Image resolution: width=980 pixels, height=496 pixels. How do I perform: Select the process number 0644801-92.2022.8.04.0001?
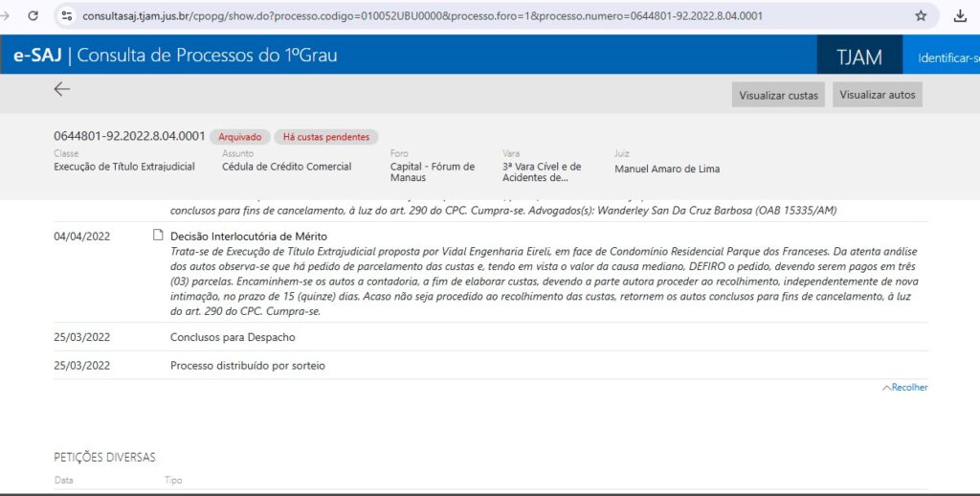coord(129,136)
